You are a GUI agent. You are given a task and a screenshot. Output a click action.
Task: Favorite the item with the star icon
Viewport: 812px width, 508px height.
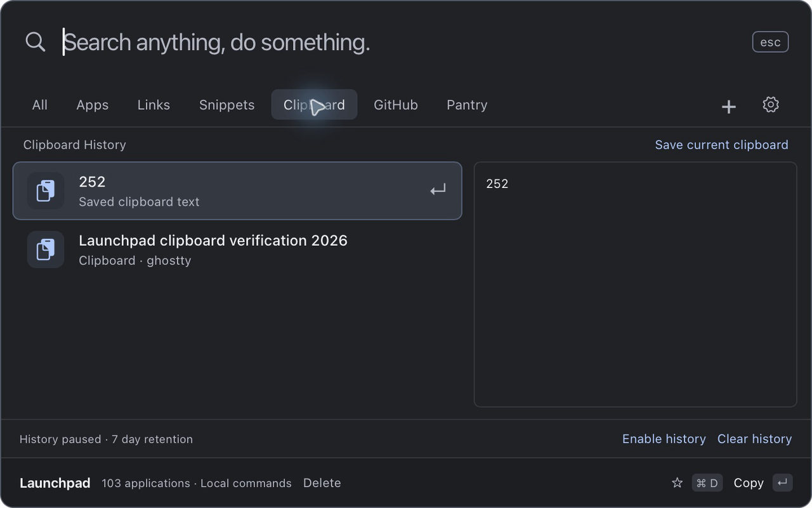click(x=678, y=483)
